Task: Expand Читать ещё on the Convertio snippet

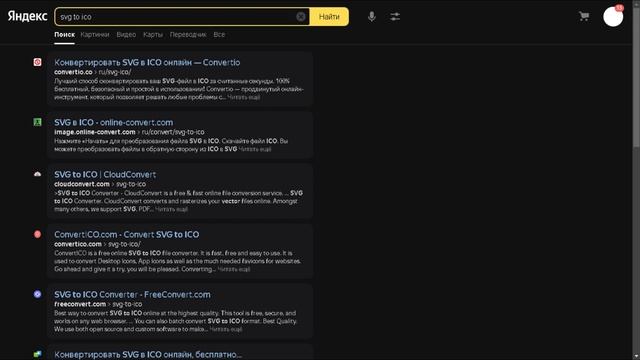Action: coord(244,97)
